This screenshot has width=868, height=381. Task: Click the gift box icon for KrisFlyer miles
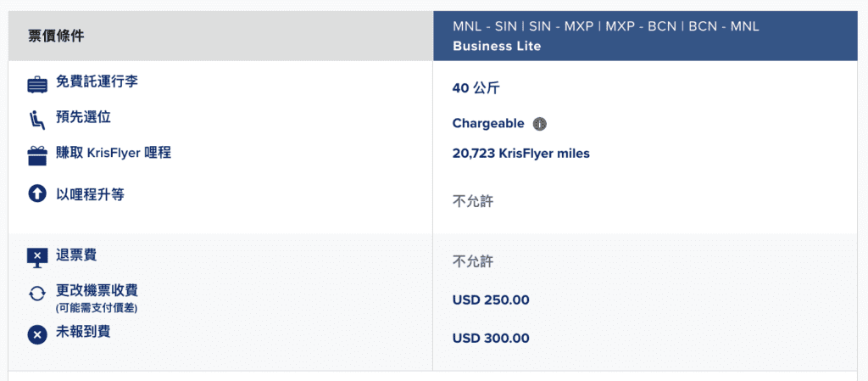(x=37, y=156)
